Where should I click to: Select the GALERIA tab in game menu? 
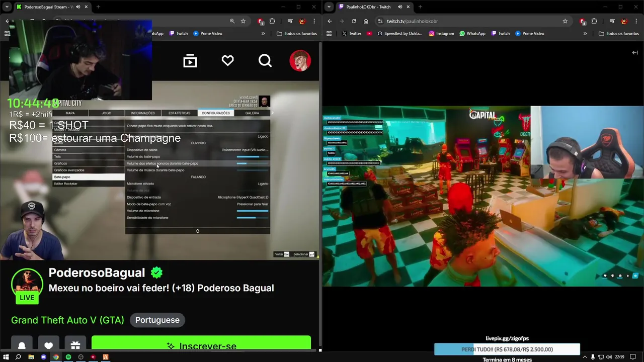252,113
